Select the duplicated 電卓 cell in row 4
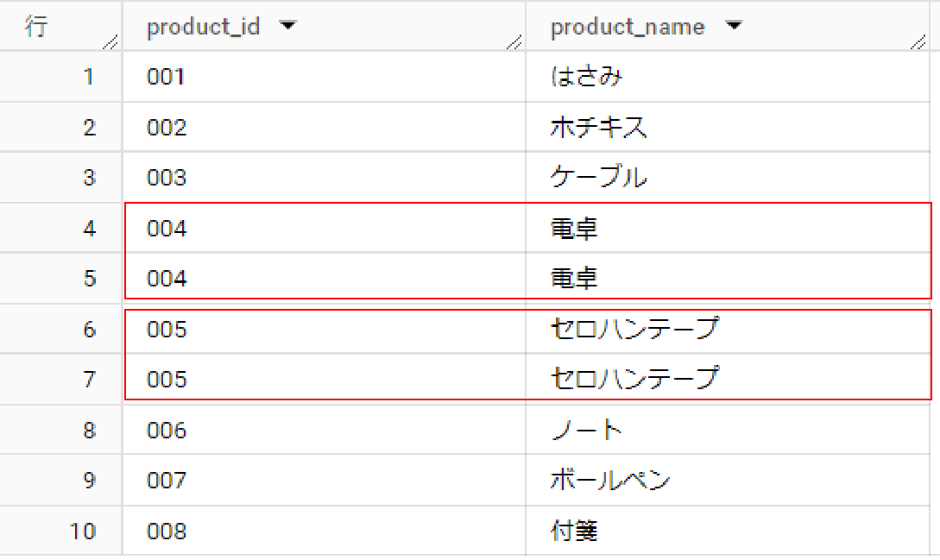The image size is (940, 560). click(x=572, y=228)
